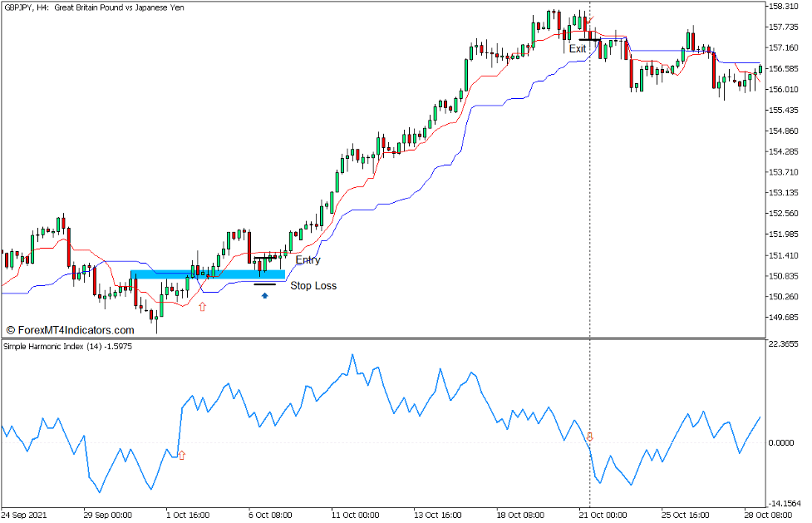Click the vertical dotted line at 21 Oct
812x523 pixels.
tap(590, 208)
